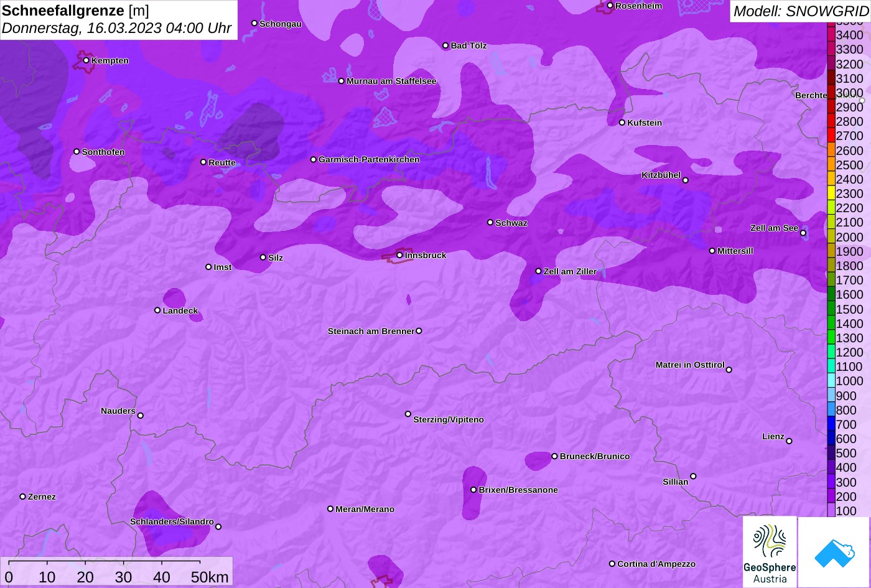
Task: Click the 500 legend value text
Action: pos(846,453)
